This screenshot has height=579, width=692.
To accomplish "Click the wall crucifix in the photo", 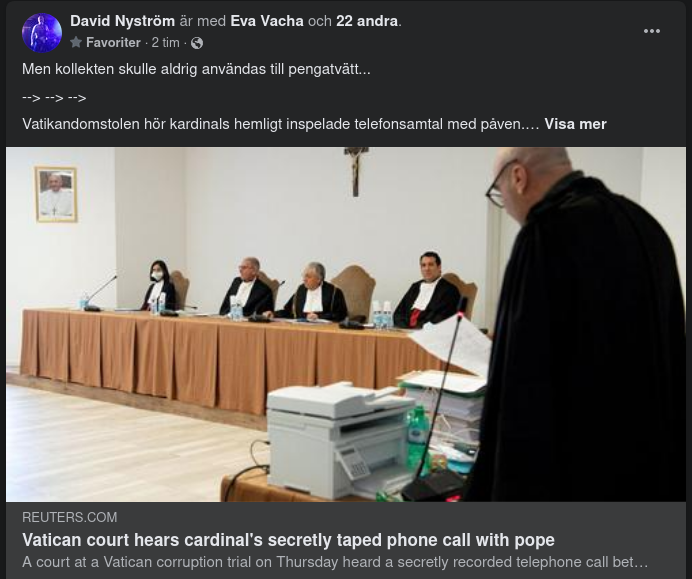I will click(x=356, y=172).
